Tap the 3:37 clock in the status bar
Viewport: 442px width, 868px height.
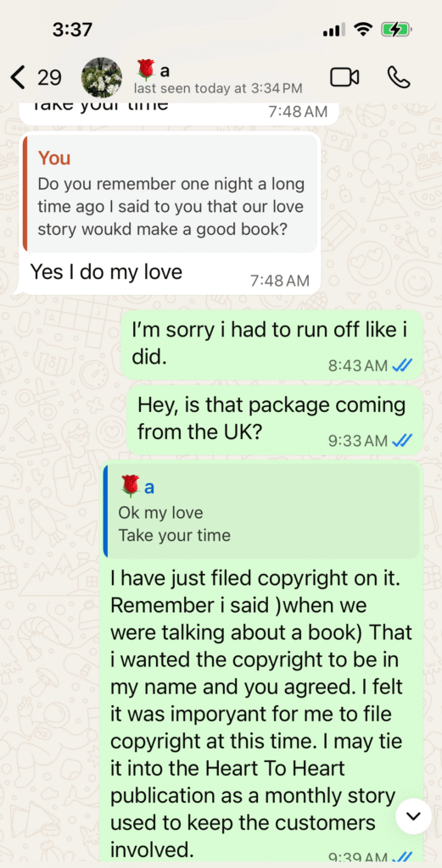pos(72,30)
